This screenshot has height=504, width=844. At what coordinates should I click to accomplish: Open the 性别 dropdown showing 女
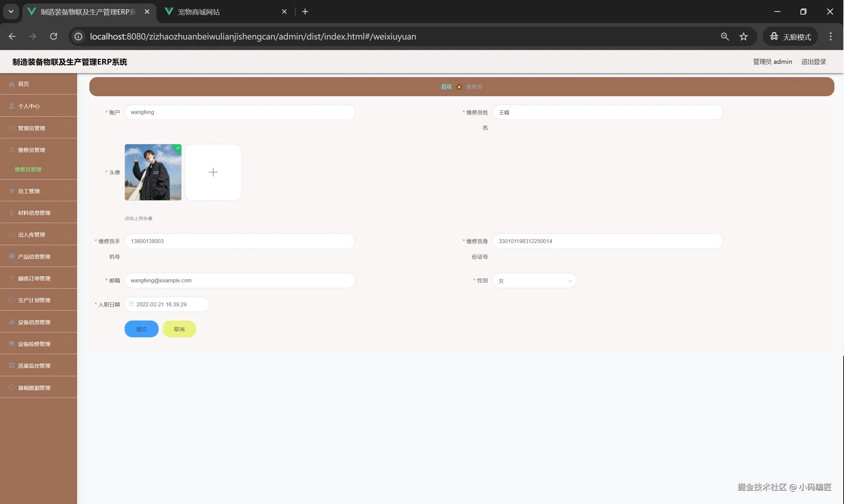click(534, 281)
